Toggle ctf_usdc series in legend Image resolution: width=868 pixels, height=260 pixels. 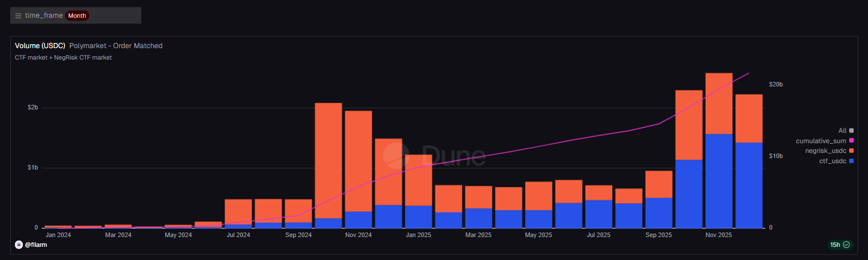coord(837,161)
